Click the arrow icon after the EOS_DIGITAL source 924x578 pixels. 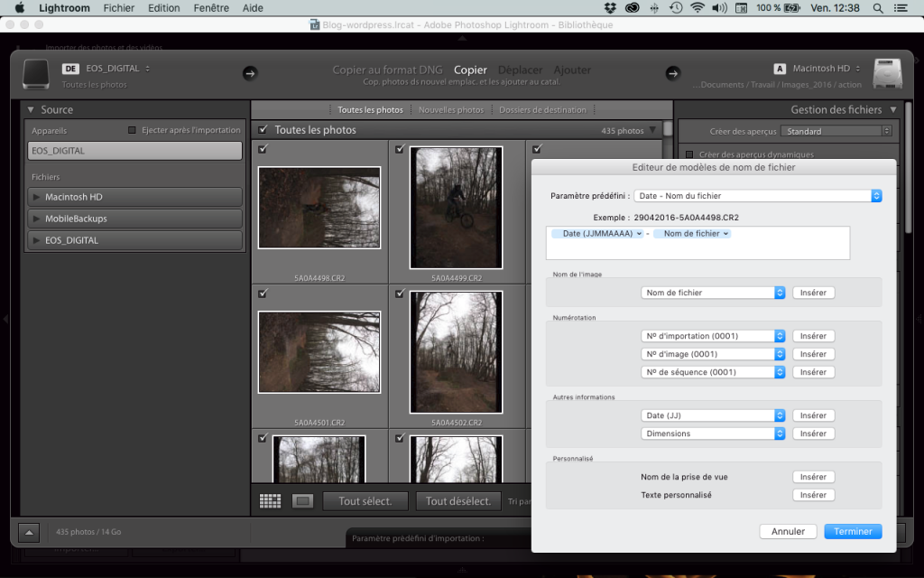(250, 73)
